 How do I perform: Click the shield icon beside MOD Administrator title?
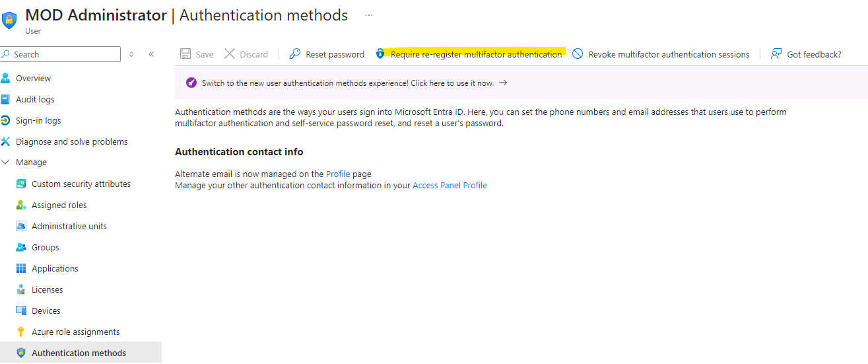[9, 19]
